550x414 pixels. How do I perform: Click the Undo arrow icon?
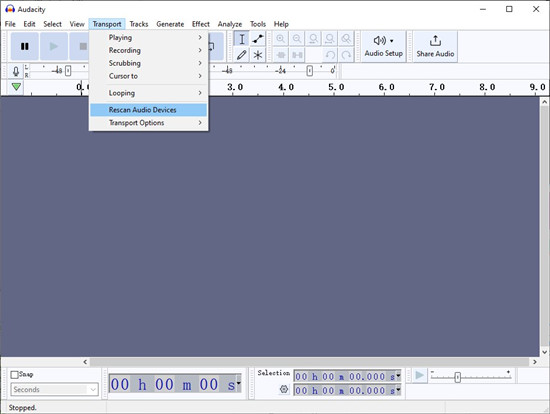point(330,55)
